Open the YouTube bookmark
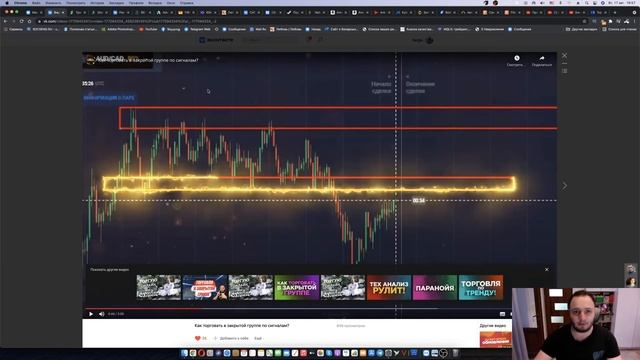 click(149, 29)
